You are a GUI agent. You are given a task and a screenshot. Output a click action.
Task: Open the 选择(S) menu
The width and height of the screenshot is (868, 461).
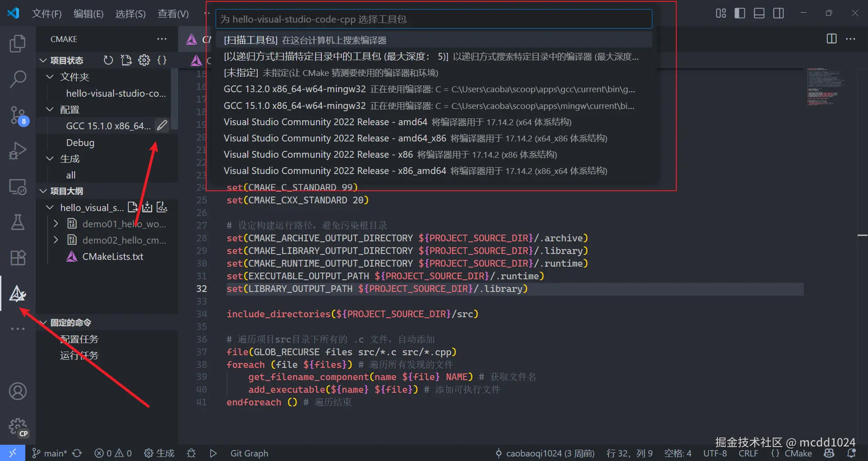click(130, 14)
